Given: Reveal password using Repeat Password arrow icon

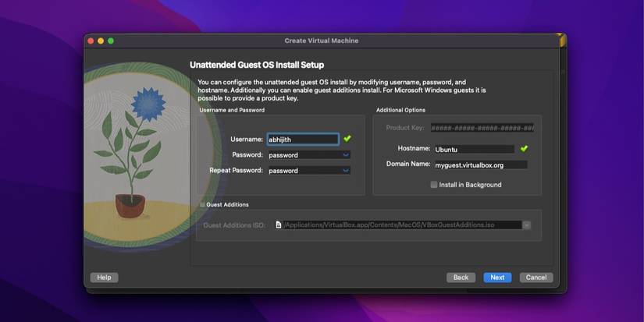Looking at the screenshot, I should click(x=346, y=171).
